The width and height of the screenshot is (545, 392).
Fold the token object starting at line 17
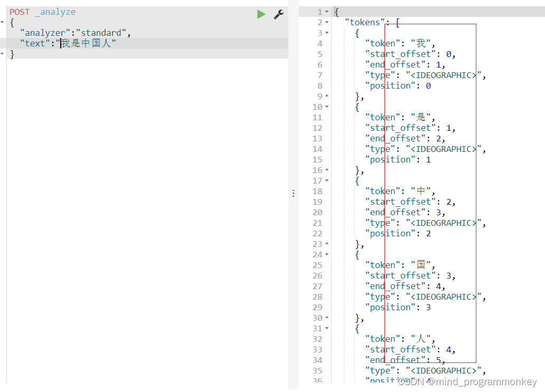(327, 180)
